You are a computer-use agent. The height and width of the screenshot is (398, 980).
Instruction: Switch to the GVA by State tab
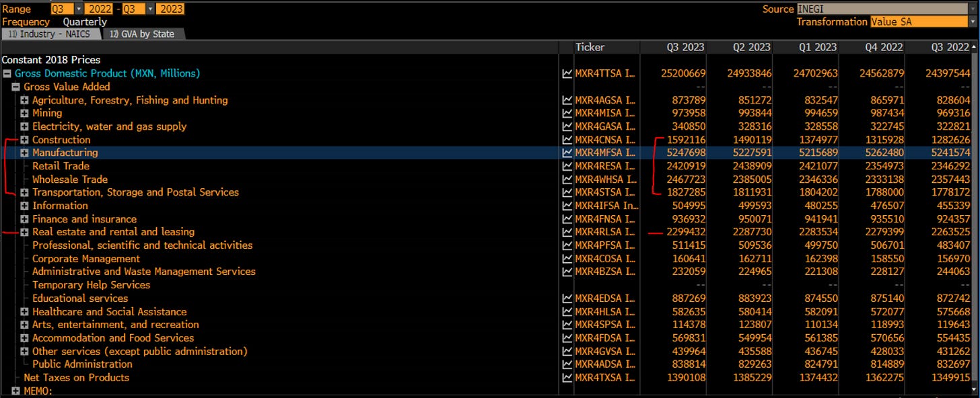pos(143,34)
